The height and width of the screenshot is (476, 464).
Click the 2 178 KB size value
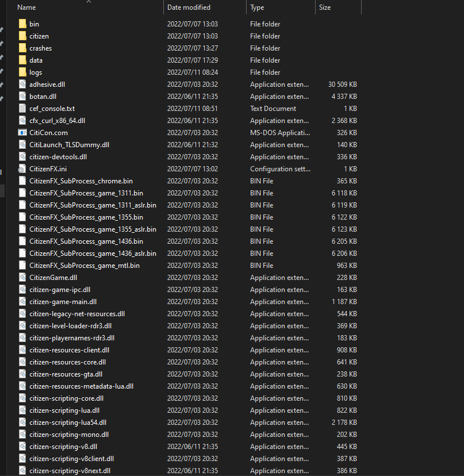(344, 423)
